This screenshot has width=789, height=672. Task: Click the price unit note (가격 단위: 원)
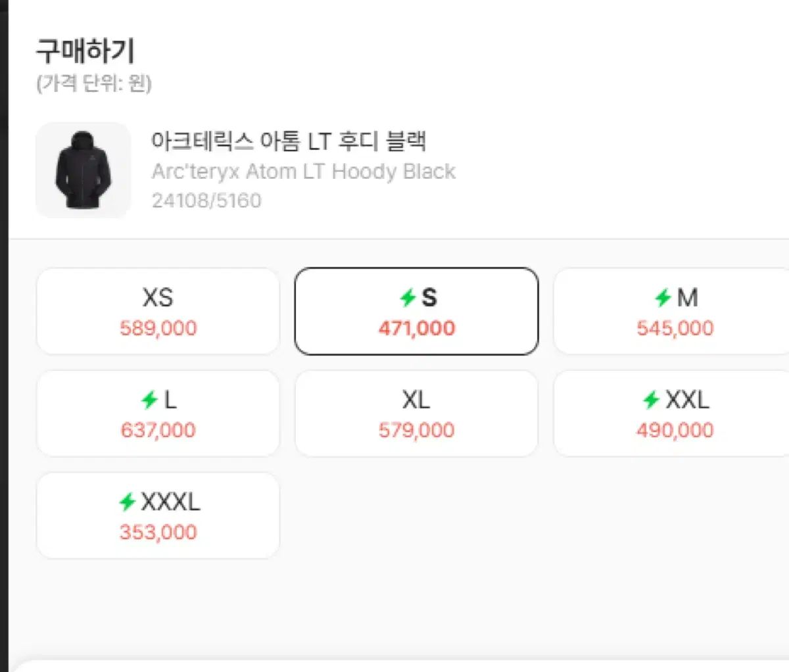[94, 84]
